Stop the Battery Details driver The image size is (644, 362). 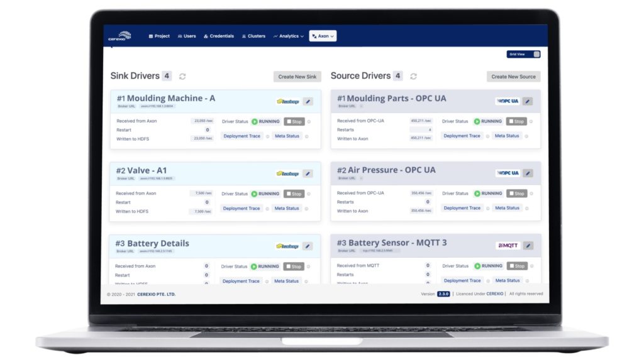coord(294,266)
